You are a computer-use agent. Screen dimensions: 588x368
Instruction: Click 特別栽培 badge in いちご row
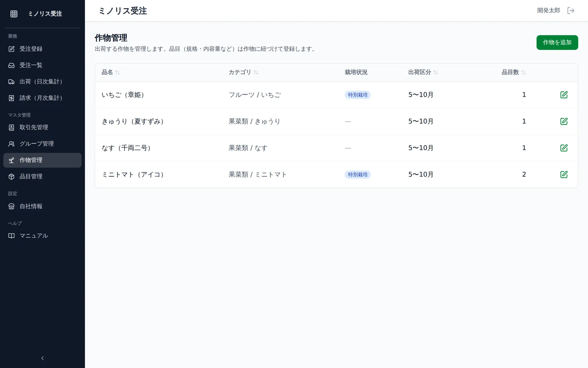point(358,95)
